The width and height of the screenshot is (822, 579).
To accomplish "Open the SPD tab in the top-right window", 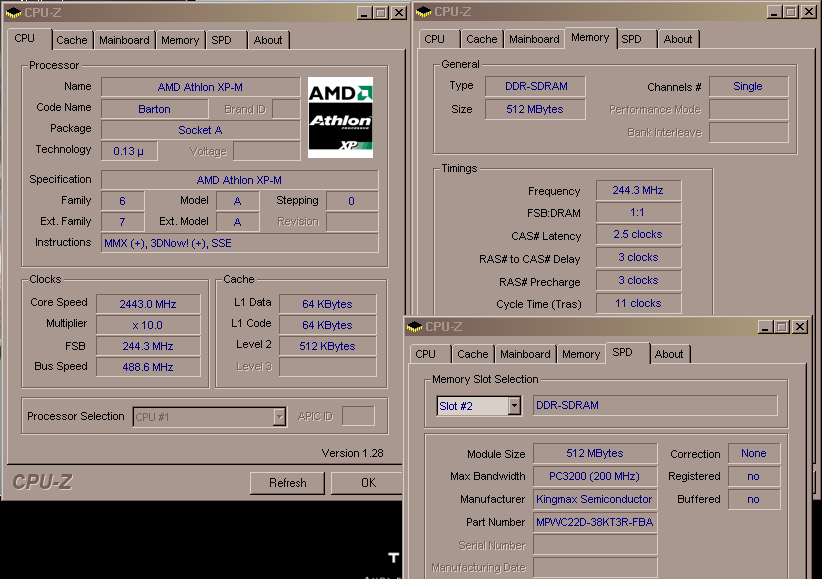I will click(631, 39).
